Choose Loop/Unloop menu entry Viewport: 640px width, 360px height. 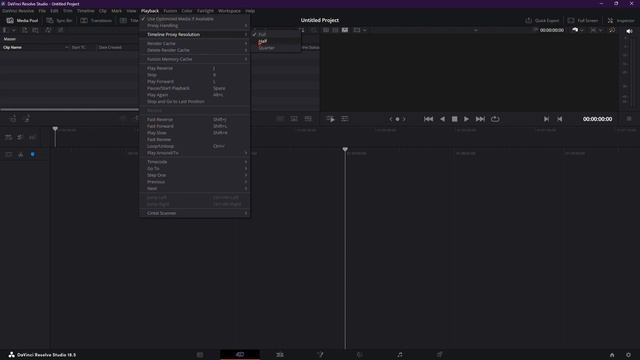195,146
